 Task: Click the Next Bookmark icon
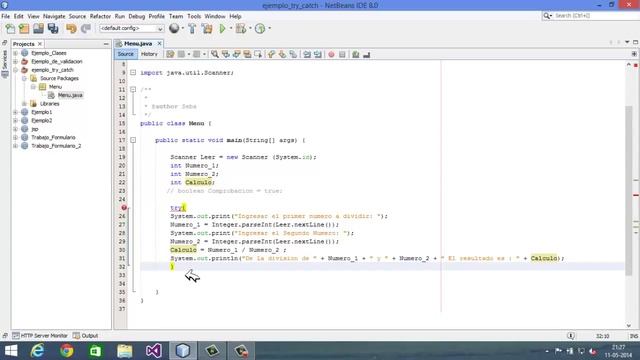point(282,54)
